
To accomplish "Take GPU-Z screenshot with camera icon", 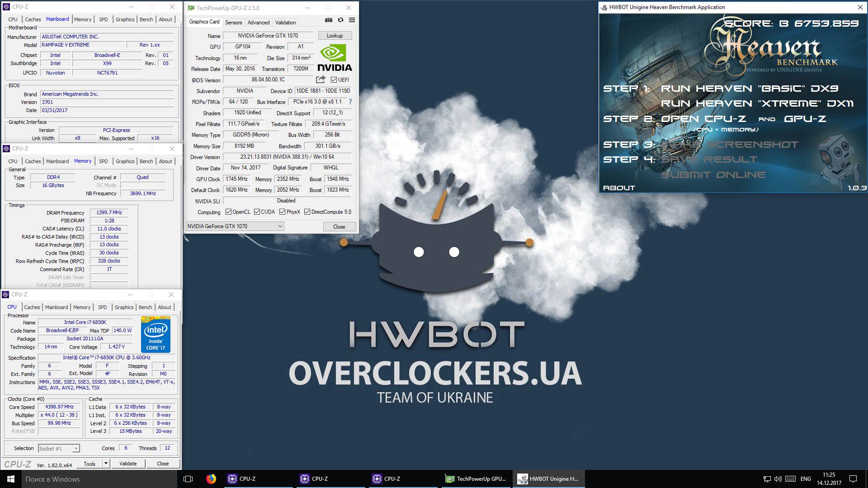I will pyautogui.click(x=329, y=20).
